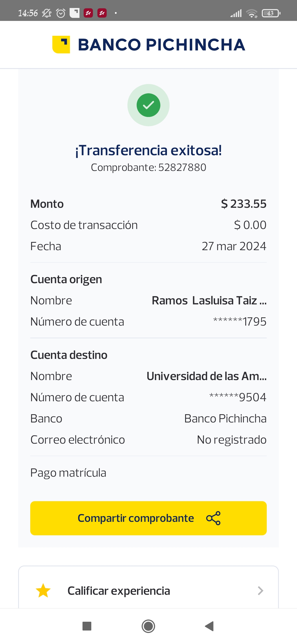
Task: Tap the BANCO PICHINCHA header title
Action: 161,45
